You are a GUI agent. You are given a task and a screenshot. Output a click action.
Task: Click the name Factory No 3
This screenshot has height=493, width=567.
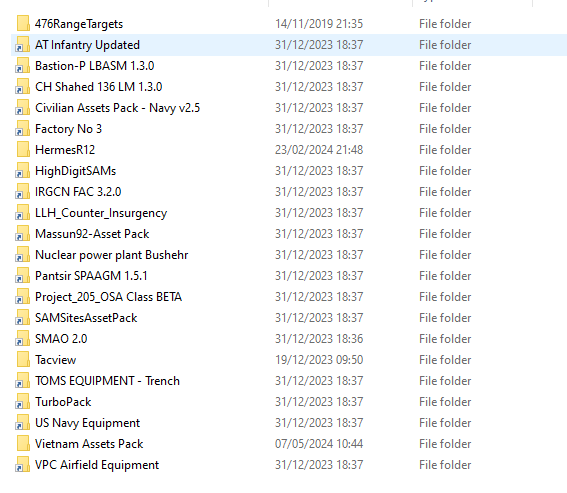point(68,129)
